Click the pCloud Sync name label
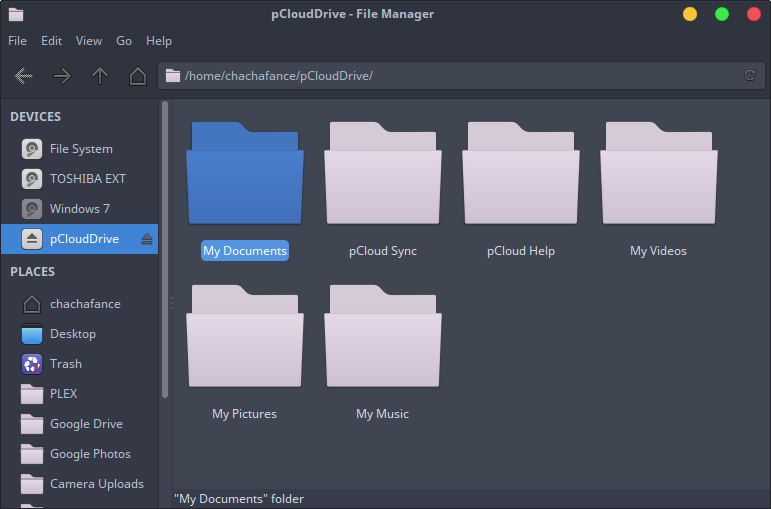This screenshot has height=509, width=771. (383, 251)
